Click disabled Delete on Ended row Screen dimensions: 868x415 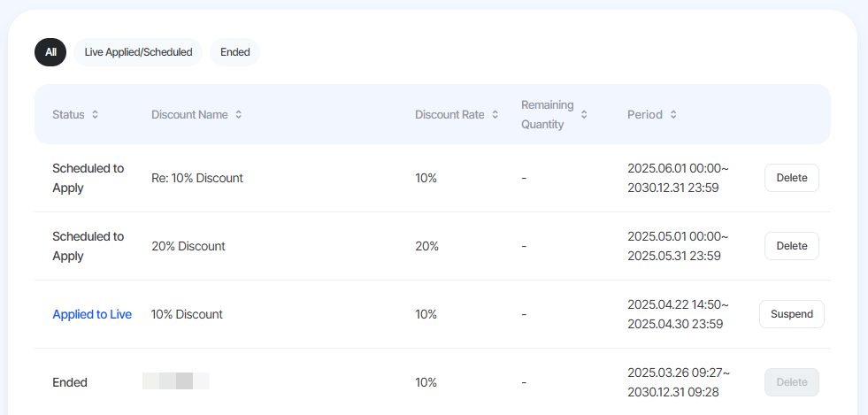click(792, 382)
